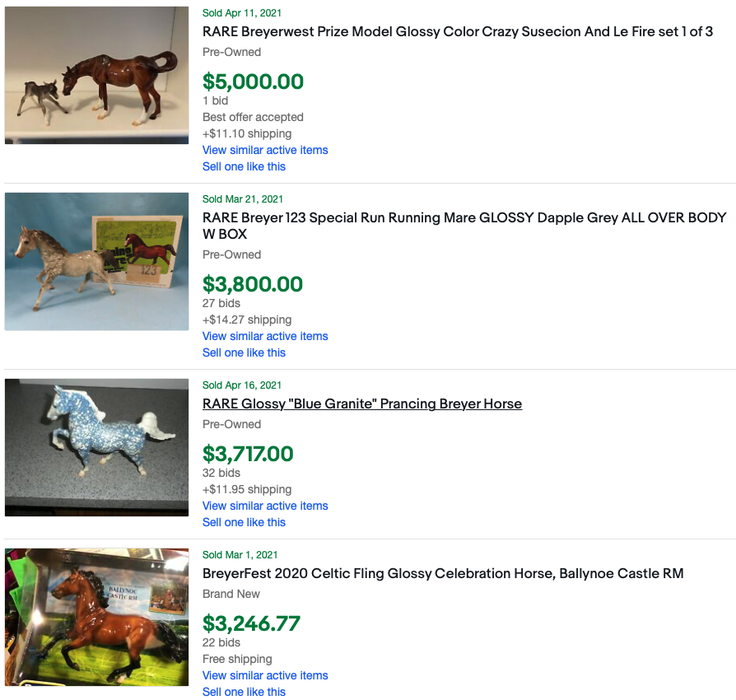
Task: Click the $3,800.00 sold price
Action: coord(253,284)
